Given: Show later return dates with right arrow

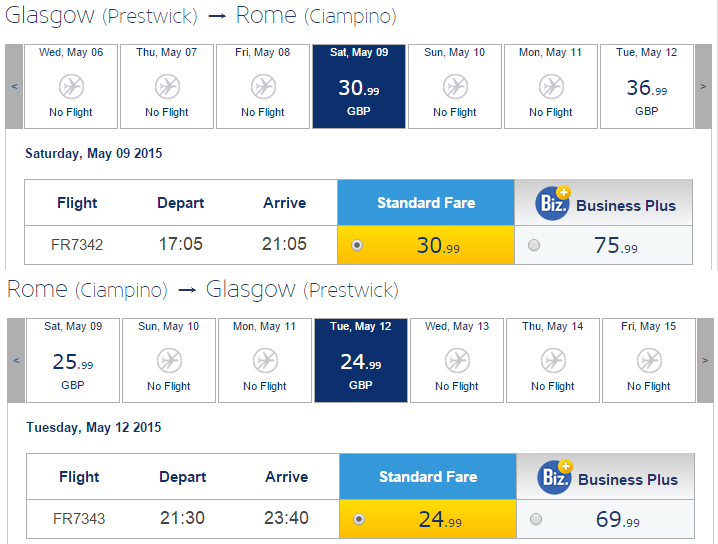Looking at the screenshot, I should tap(705, 360).
